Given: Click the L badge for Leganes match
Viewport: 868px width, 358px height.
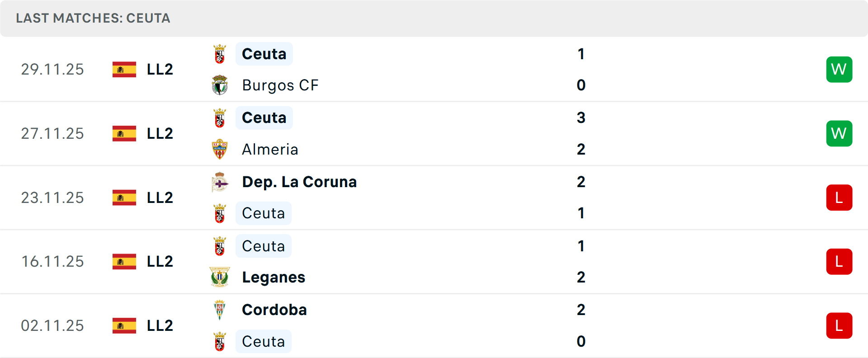Looking at the screenshot, I should [x=839, y=262].
